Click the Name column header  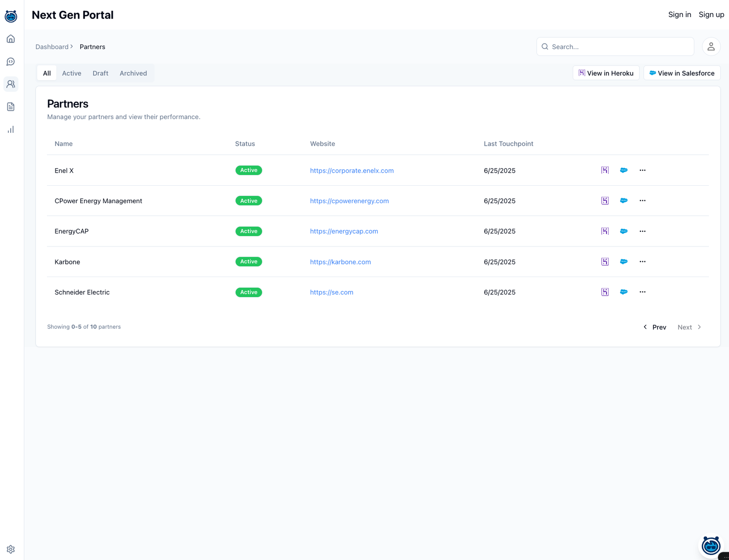pos(64,144)
